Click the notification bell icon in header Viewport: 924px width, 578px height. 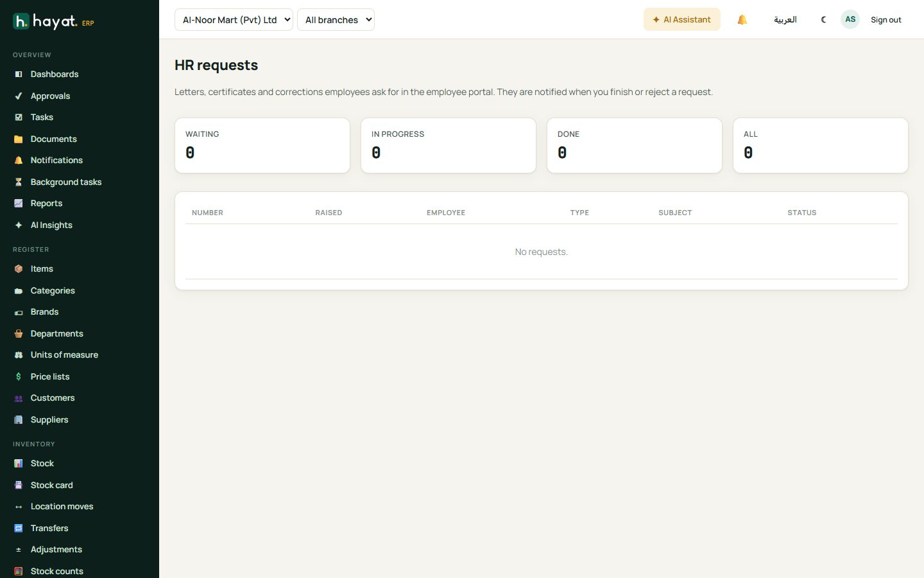(742, 20)
